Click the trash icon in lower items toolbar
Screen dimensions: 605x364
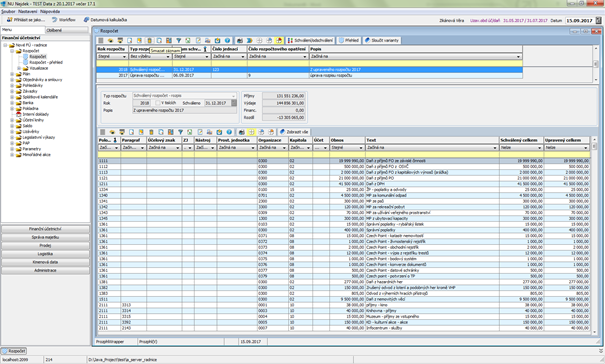151,132
